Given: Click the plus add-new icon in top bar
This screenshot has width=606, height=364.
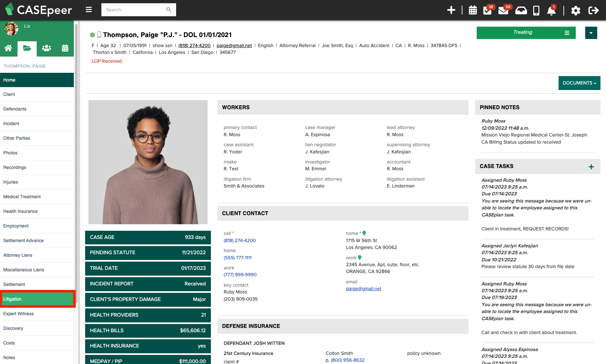Looking at the screenshot, I should point(451,10).
